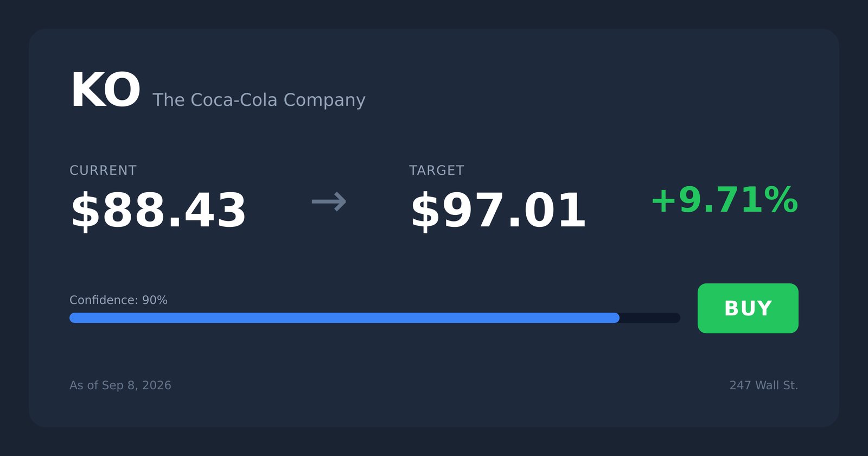Select the KO ticker symbol
The image size is (868, 456).
(105, 91)
